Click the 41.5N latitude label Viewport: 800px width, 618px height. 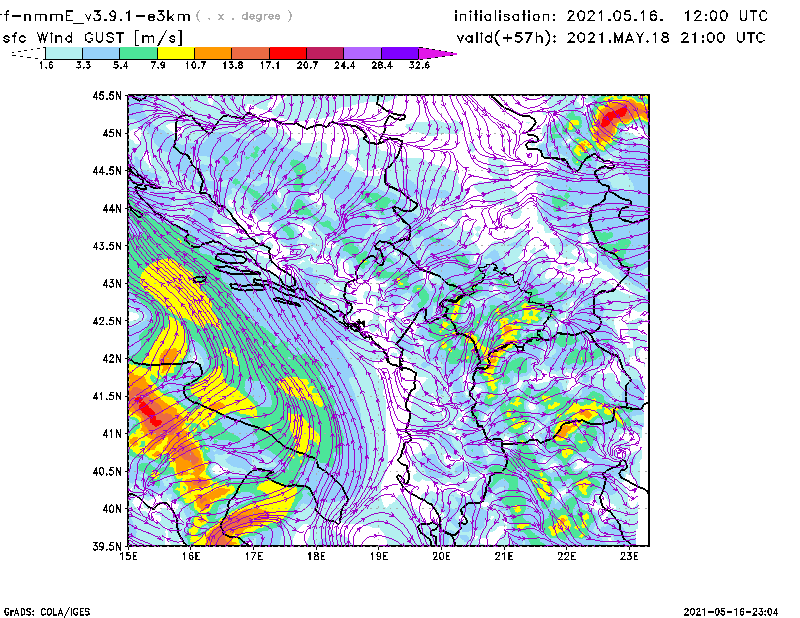pyautogui.click(x=107, y=396)
